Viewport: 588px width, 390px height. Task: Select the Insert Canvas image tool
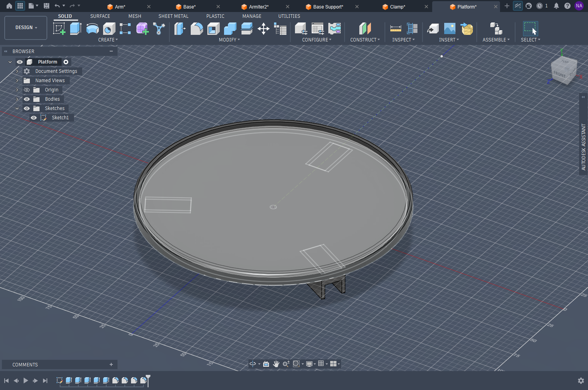(450, 29)
